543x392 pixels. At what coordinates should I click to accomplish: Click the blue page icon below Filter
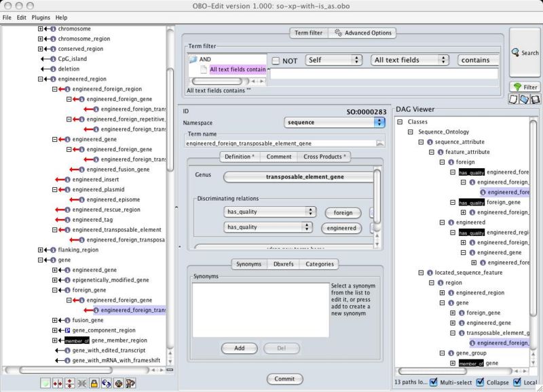point(524,99)
